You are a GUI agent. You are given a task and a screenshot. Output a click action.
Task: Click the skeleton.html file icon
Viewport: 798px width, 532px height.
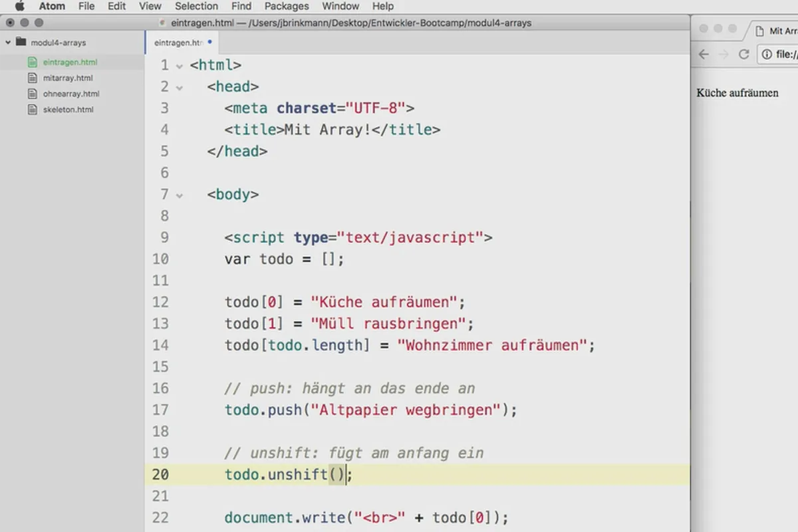[x=32, y=110]
